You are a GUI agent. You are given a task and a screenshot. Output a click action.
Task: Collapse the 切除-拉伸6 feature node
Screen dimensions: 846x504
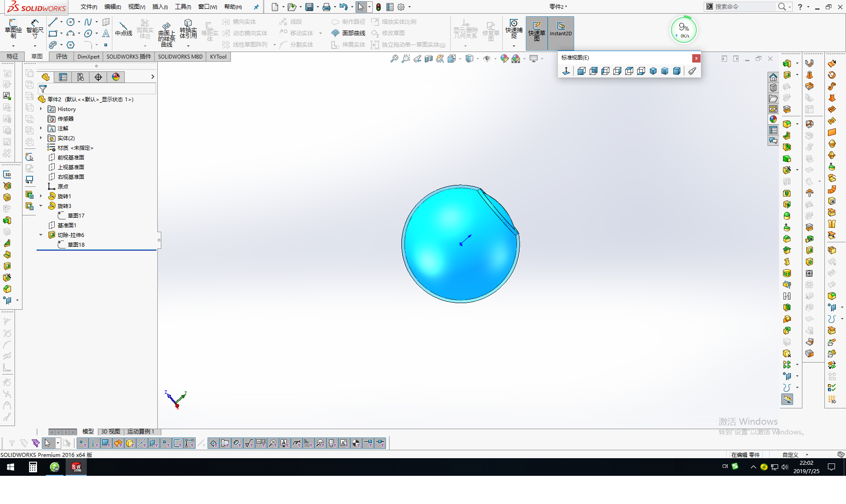click(41, 235)
